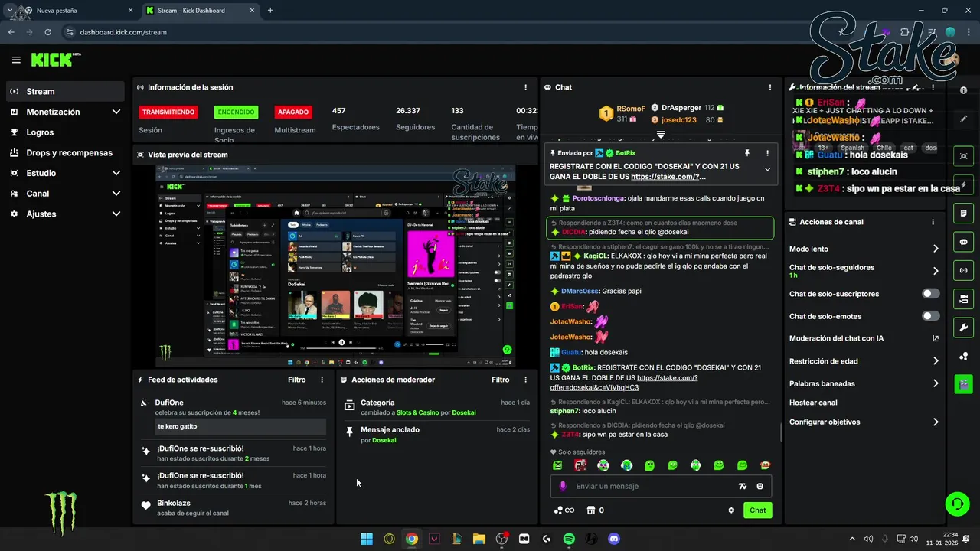The image size is (980, 551).
Task: Click the APAGADO multistream badge
Action: pos(293,112)
